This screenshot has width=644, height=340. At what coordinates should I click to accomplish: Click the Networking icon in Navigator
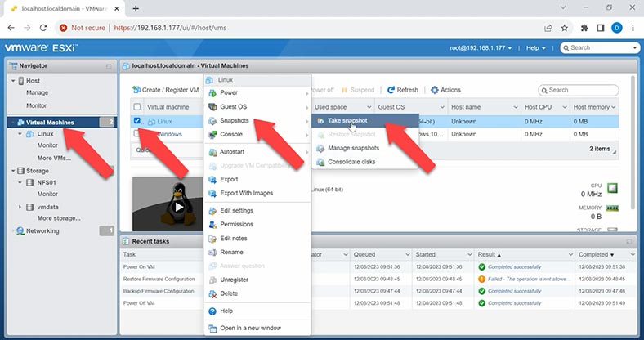[x=20, y=231]
